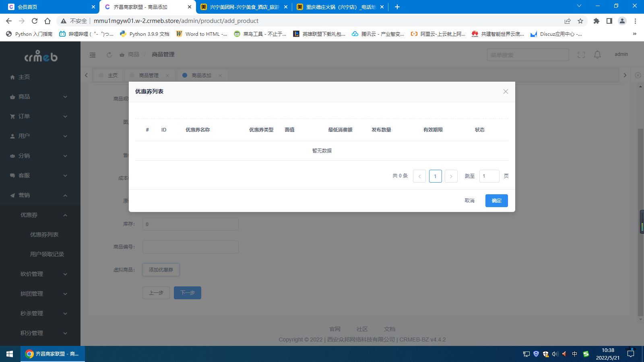Open 主页 in the sidebar
The width and height of the screenshot is (644, 362).
(40, 77)
